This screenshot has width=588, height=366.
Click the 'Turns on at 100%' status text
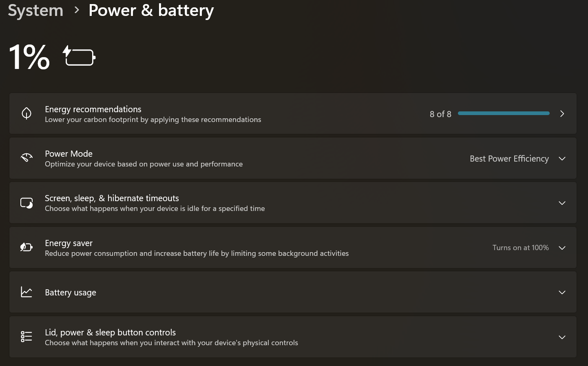coord(520,248)
